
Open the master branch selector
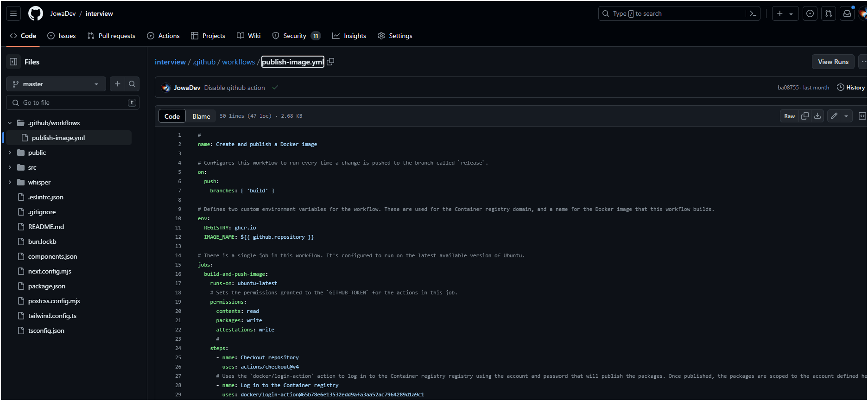pyautogui.click(x=56, y=84)
